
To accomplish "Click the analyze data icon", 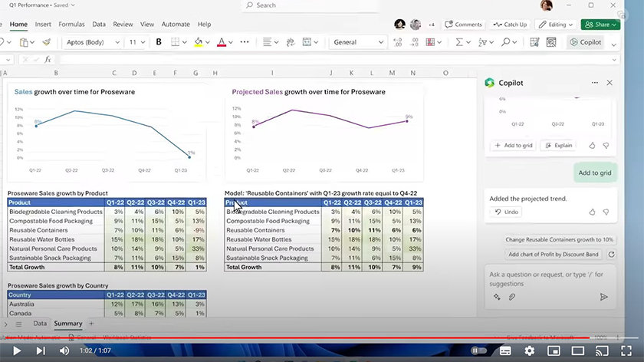I will tap(551, 42).
